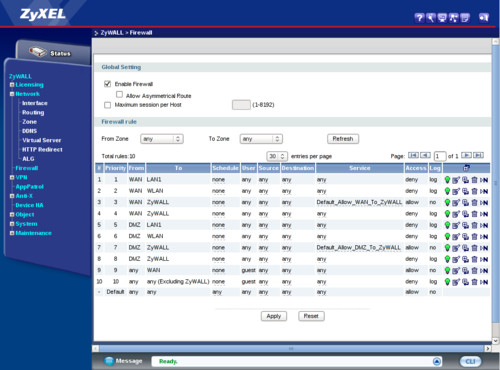Edit rule 2 WAN to WLAN
This screenshot has height=370, width=500.
point(456,191)
